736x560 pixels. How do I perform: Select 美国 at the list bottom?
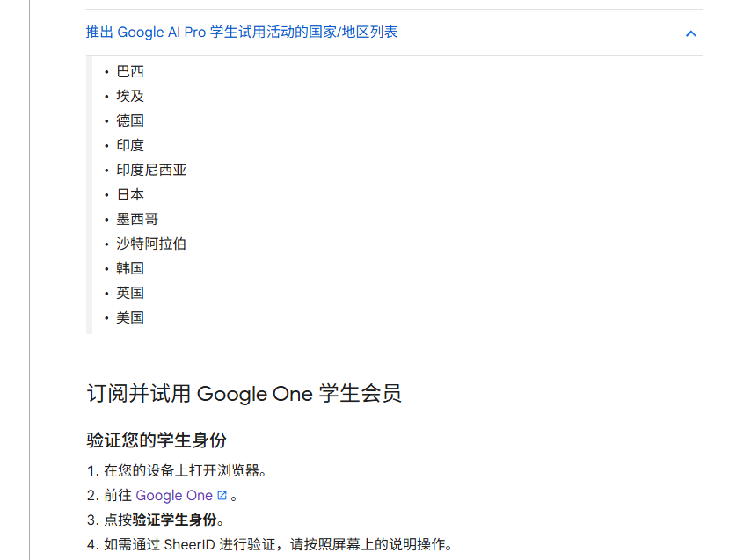pos(130,317)
